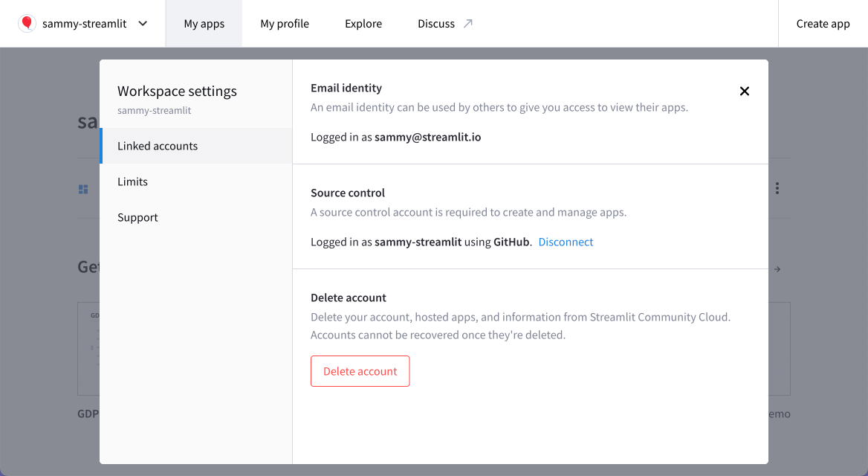
Task: Dismiss the settings dialog with the X
Action: [x=744, y=91]
